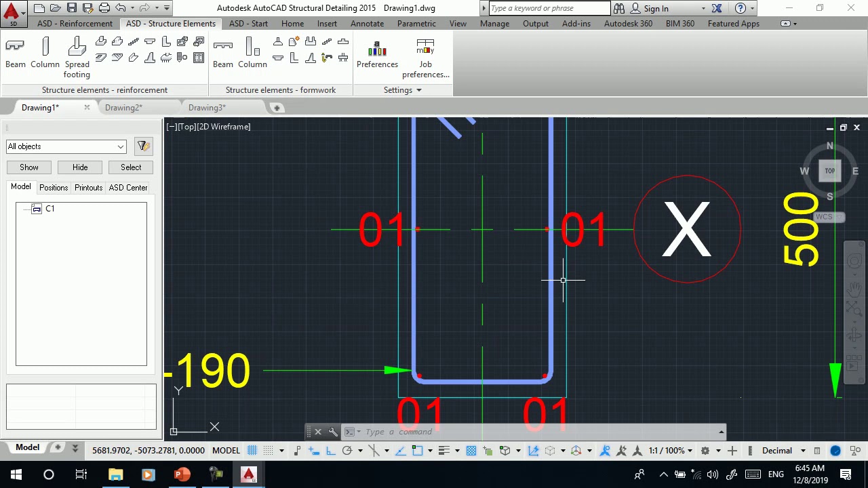
Task: Open the Positions tab in side panel
Action: 54,188
